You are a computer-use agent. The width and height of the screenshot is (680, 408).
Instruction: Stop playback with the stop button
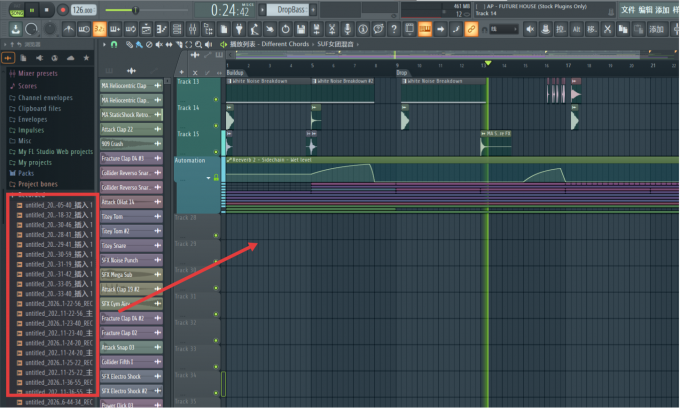[47, 10]
